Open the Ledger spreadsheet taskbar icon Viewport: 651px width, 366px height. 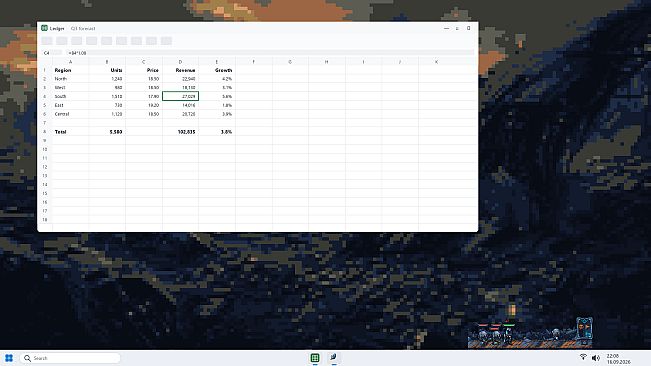click(315, 358)
